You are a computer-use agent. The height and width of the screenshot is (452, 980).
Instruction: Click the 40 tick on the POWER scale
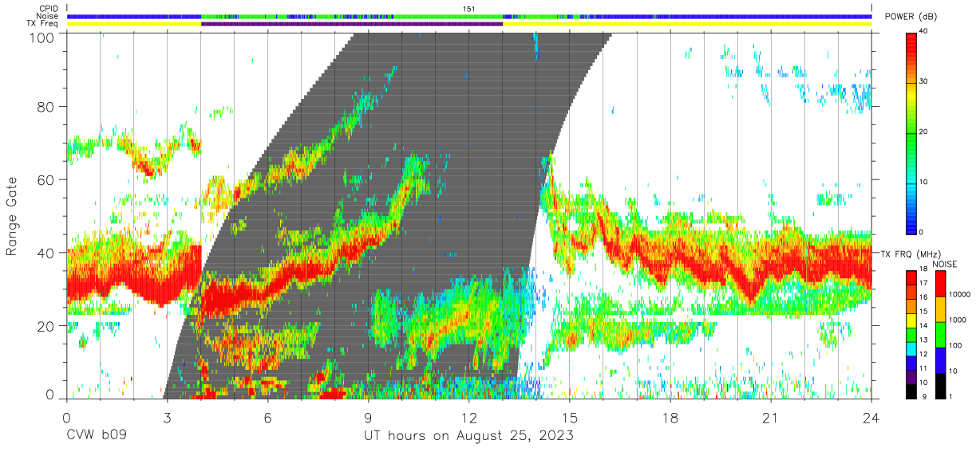pos(923,32)
